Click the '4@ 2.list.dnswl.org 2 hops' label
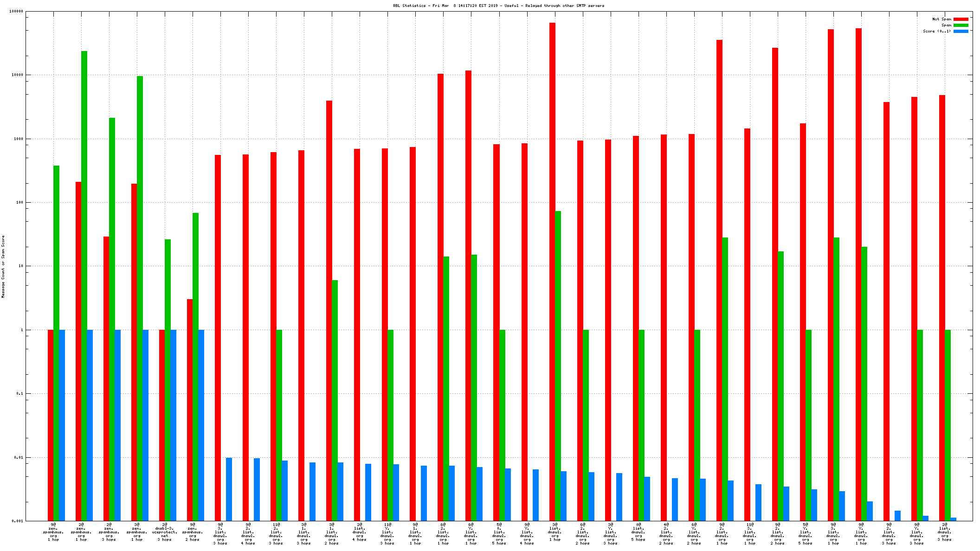This screenshot has height=551, width=980. (x=666, y=534)
